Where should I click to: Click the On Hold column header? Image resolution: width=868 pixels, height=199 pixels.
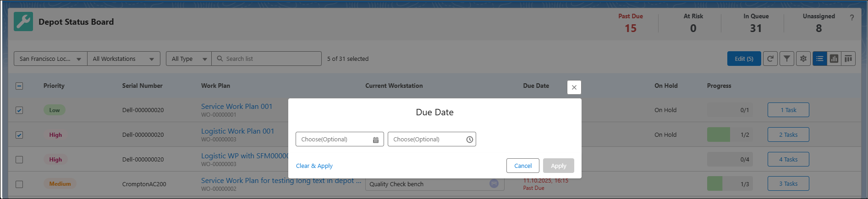(666, 86)
